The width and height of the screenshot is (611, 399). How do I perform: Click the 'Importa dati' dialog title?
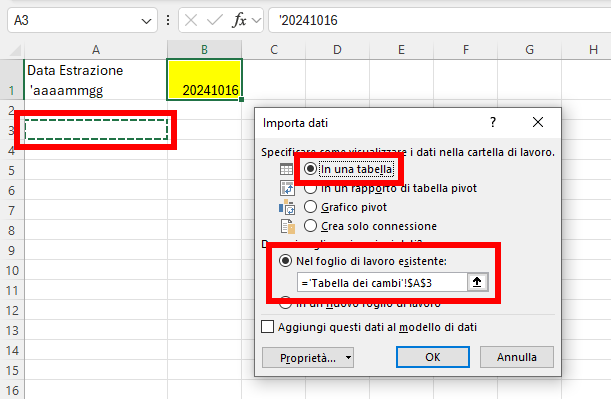[x=295, y=123]
